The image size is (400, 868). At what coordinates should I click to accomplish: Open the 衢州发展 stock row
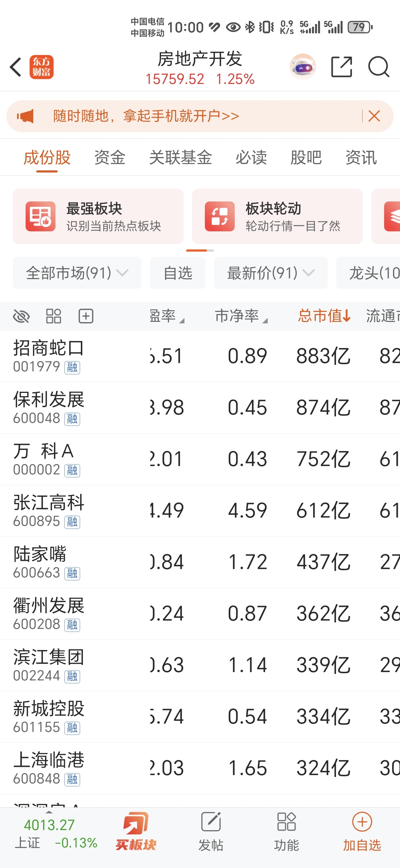coord(200,614)
